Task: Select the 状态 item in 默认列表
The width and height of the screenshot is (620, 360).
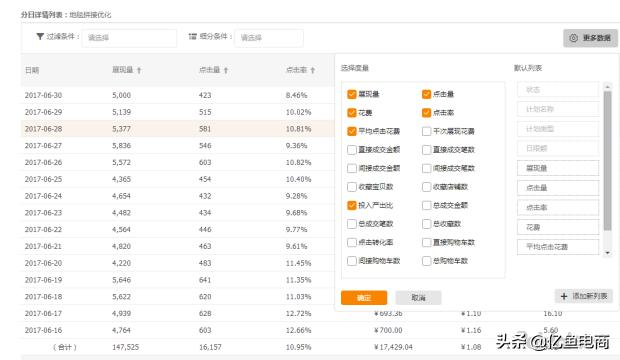Action: 558,89
